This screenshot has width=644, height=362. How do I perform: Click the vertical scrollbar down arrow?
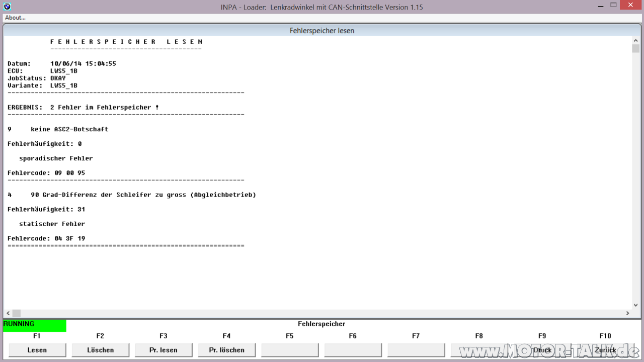[x=635, y=305]
